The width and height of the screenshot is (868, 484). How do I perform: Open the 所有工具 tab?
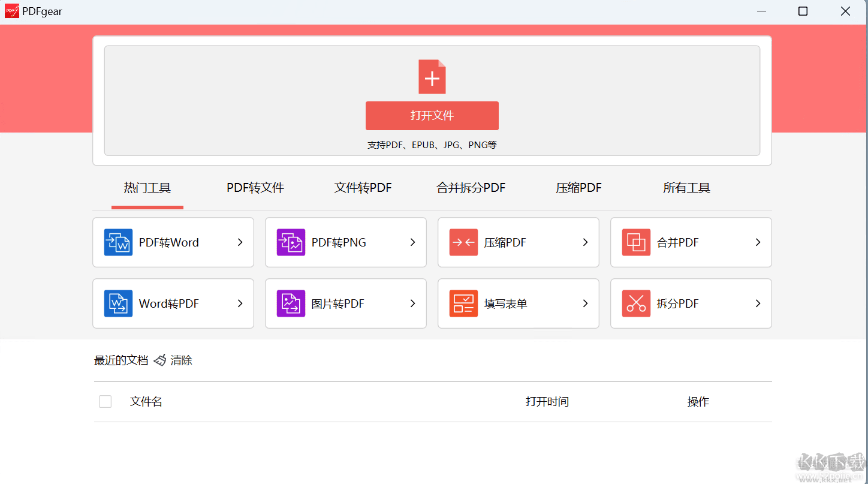(686, 188)
